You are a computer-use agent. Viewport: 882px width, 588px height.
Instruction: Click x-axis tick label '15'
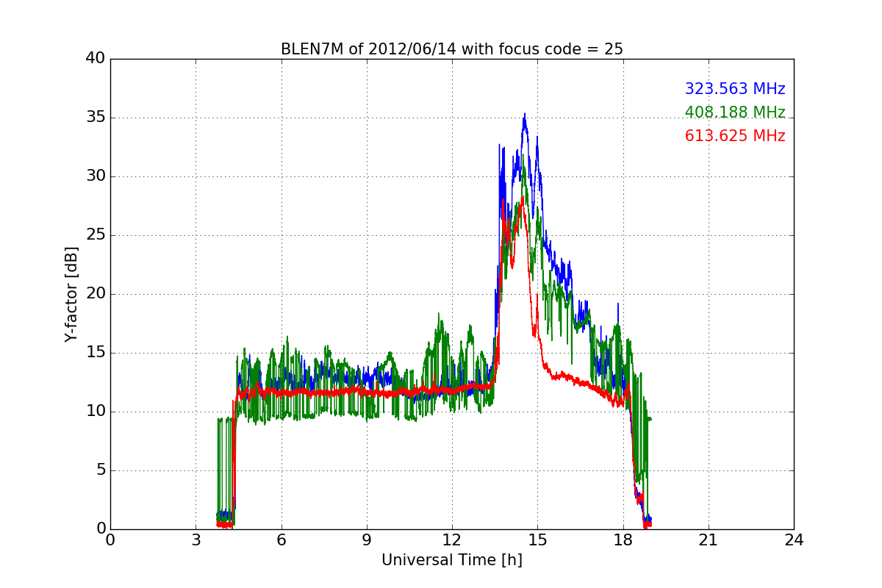point(537,539)
